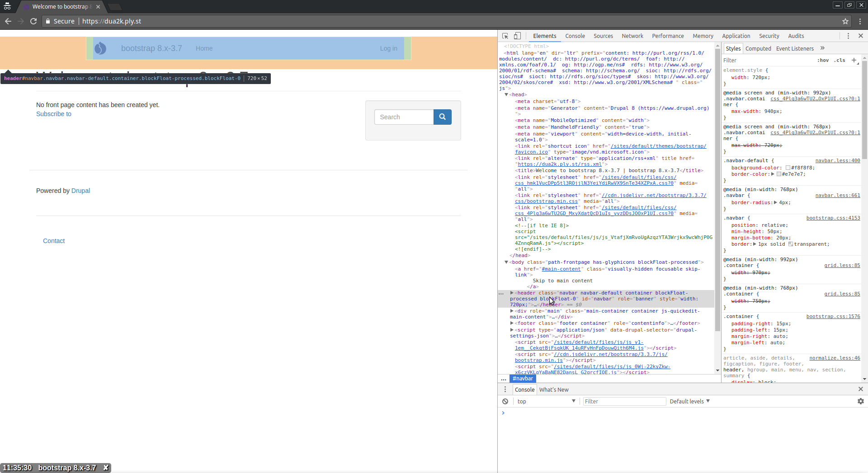Click the address bar URL

[112, 21]
